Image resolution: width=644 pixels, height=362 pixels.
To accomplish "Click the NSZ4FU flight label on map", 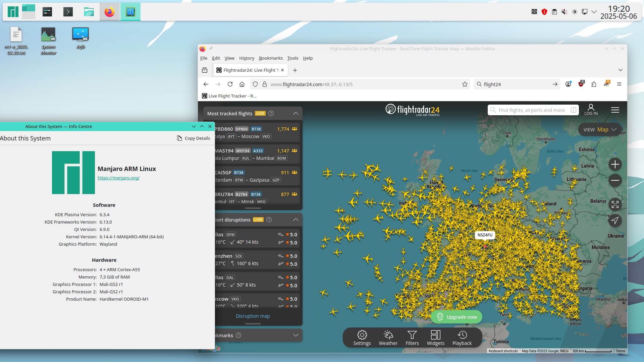I will [485, 235].
